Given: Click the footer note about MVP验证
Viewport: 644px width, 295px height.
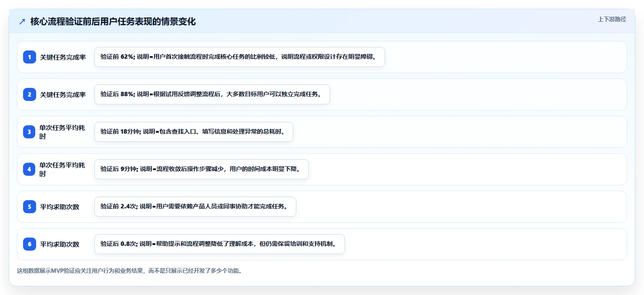Looking at the screenshot, I should (x=129, y=271).
